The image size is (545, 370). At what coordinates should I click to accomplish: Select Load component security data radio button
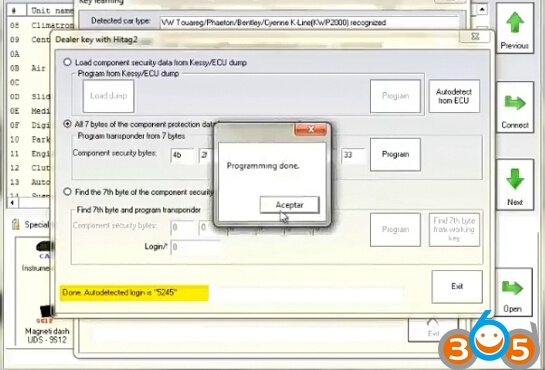(x=67, y=62)
